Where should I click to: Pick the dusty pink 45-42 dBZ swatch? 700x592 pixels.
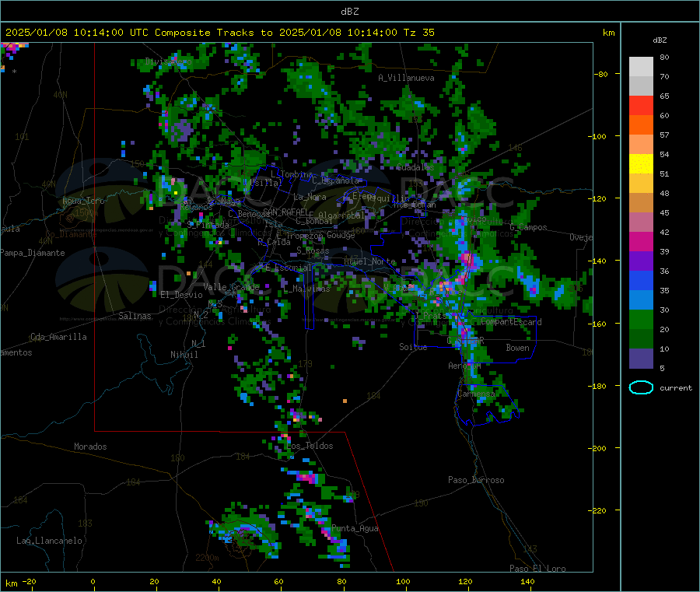tap(641, 222)
